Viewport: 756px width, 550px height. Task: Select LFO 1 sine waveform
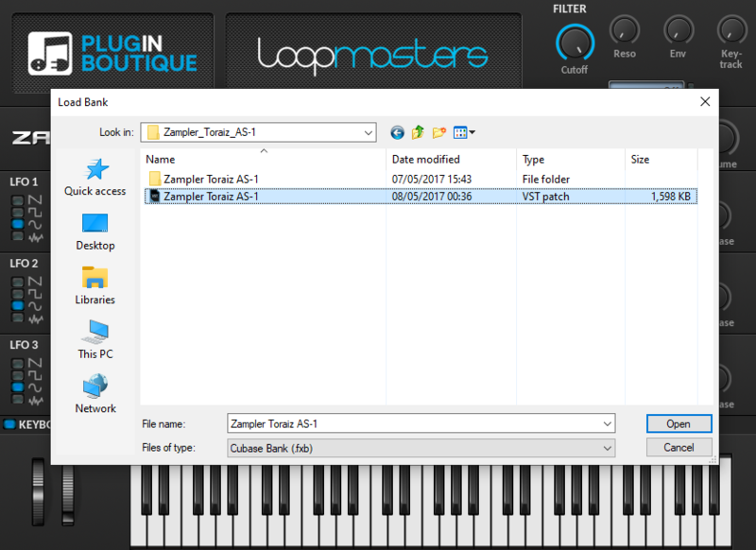tap(17, 224)
